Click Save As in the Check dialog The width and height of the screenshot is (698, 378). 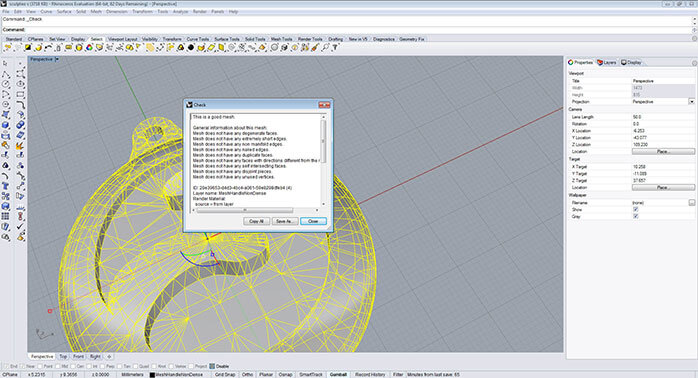tap(284, 221)
